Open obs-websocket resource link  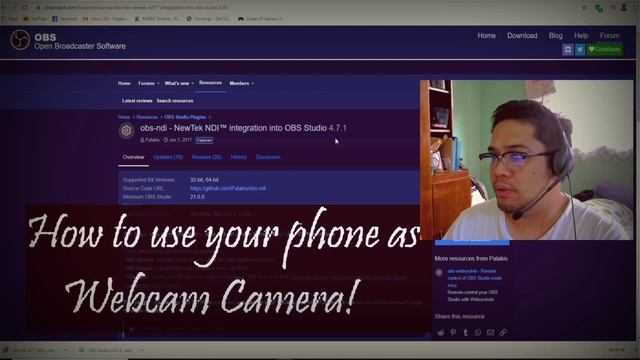[x=474, y=278]
